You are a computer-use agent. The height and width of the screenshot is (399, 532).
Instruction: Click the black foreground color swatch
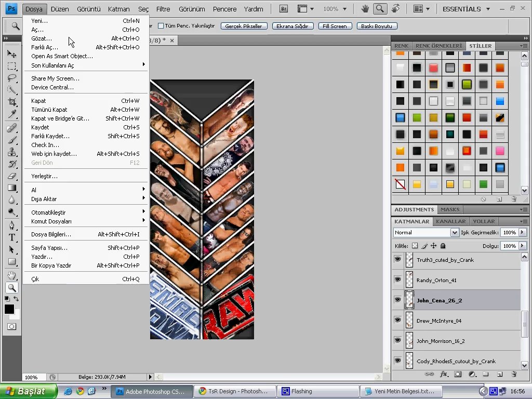point(9,309)
